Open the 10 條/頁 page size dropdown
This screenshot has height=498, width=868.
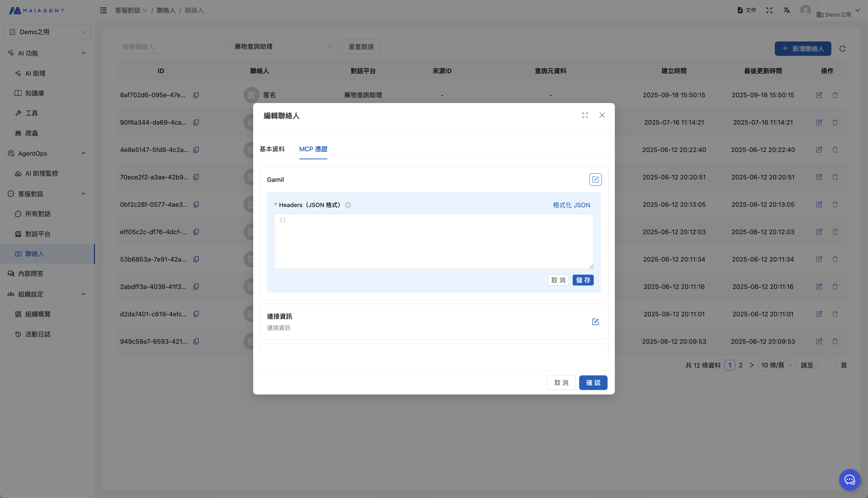[777, 365]
